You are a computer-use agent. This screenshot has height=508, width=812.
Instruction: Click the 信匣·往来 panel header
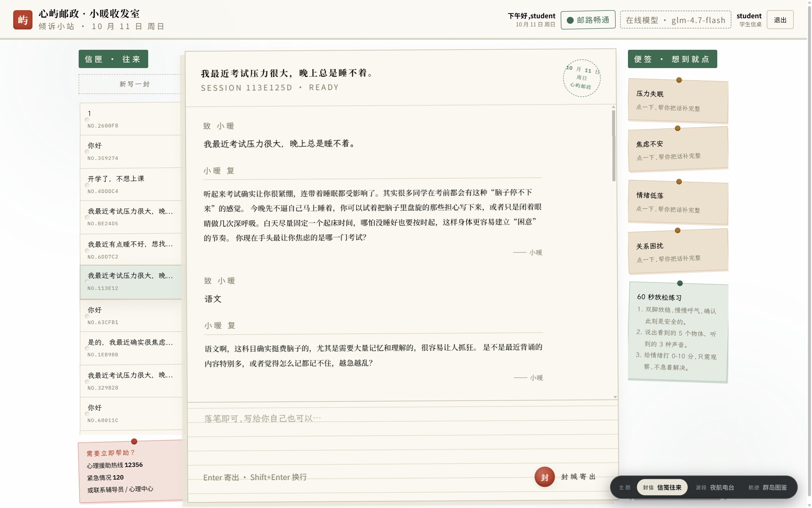coord(113,59)
